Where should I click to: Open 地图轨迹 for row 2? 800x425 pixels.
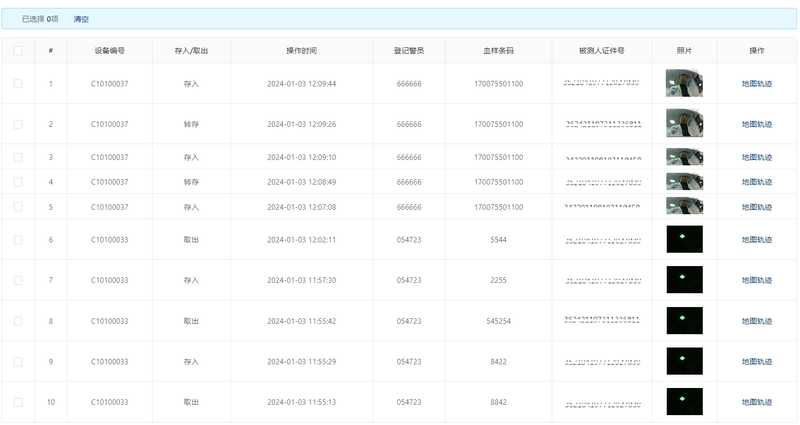point(757,124)
